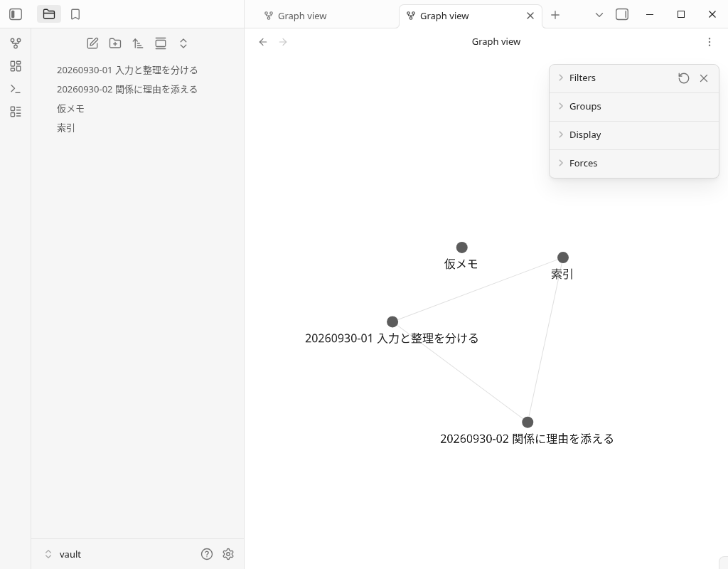Open the canvas icon in ribbon

click(x=16, y=66)
